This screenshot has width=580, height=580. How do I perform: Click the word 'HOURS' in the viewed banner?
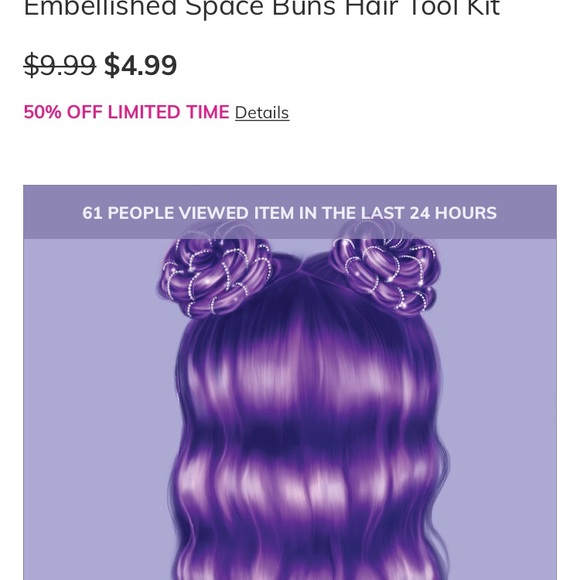(466, 213)
